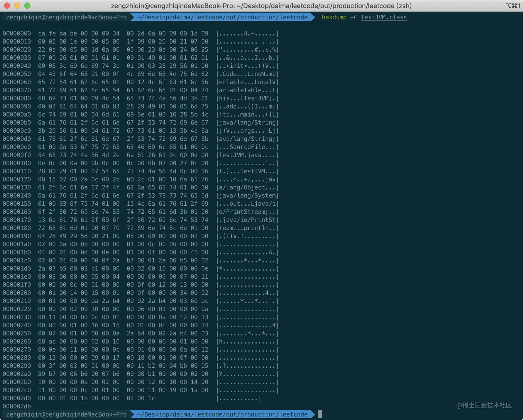This screenshot has height=420, width=523.
Task: Click the ASCII text '|.java/io/PrintSt|'
Action: (x=247, y=220)
